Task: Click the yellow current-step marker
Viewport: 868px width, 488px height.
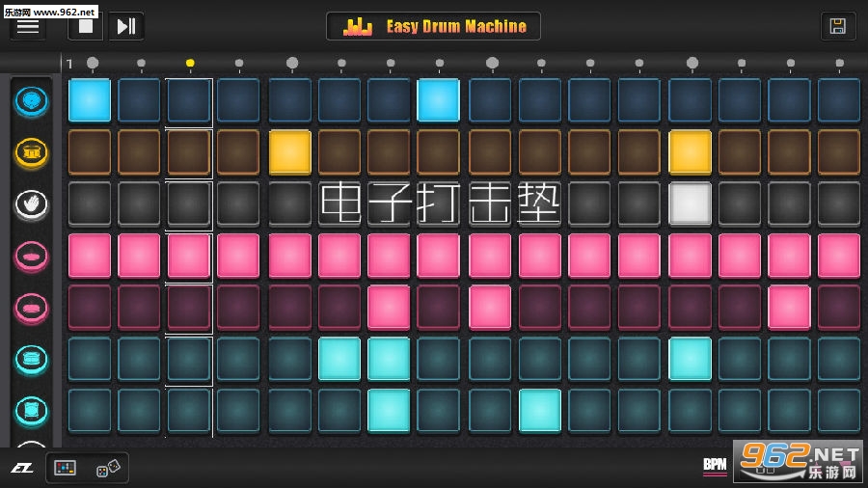Action: (x=190, y=63)
